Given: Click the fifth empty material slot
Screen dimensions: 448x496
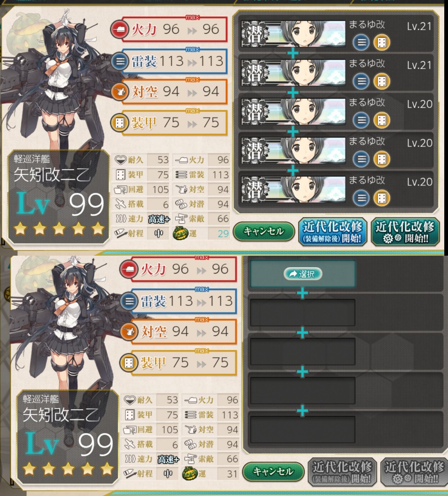Looking at the screenshot, I should click(302, 430).
